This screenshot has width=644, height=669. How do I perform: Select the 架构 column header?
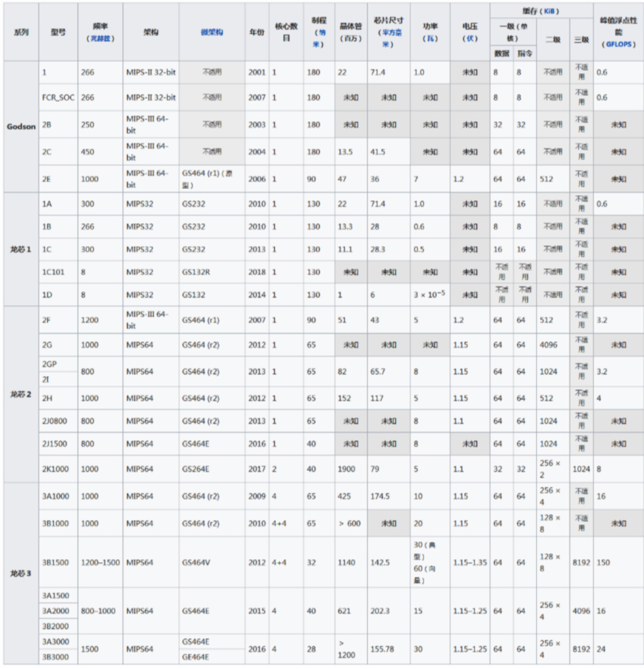151,32
